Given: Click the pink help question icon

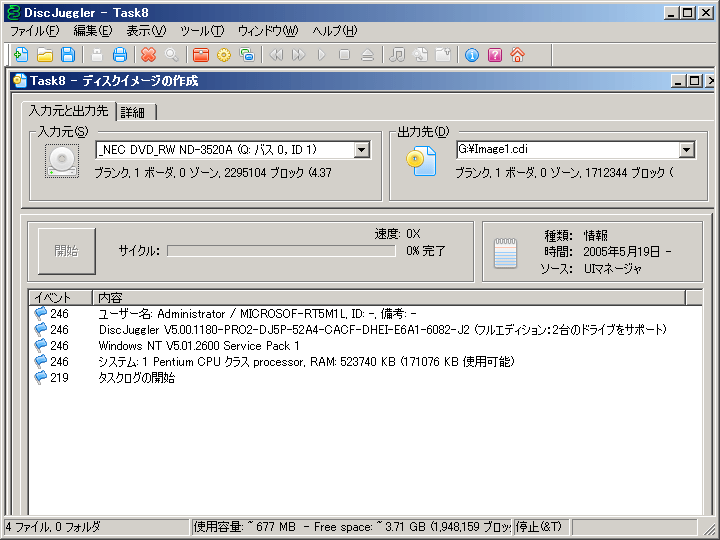Looking at the screenshot, I should pos(495,55).
